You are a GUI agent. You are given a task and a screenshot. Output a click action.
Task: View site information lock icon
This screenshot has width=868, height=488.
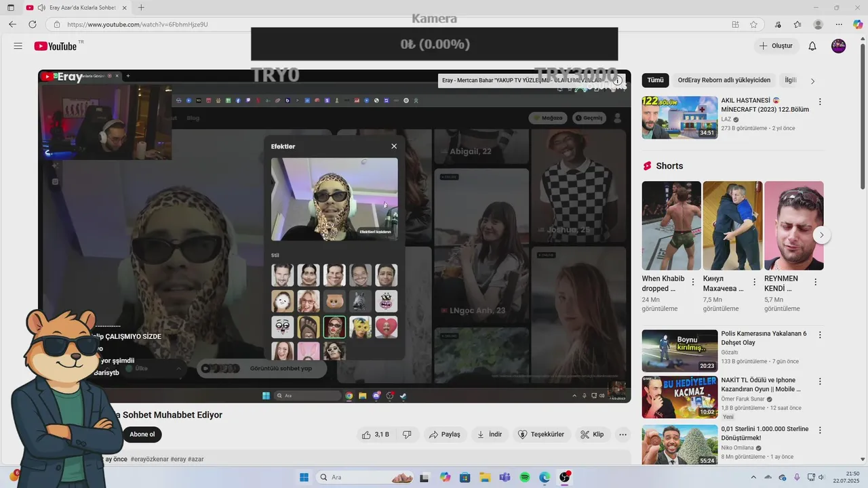[x=57, y=24]
